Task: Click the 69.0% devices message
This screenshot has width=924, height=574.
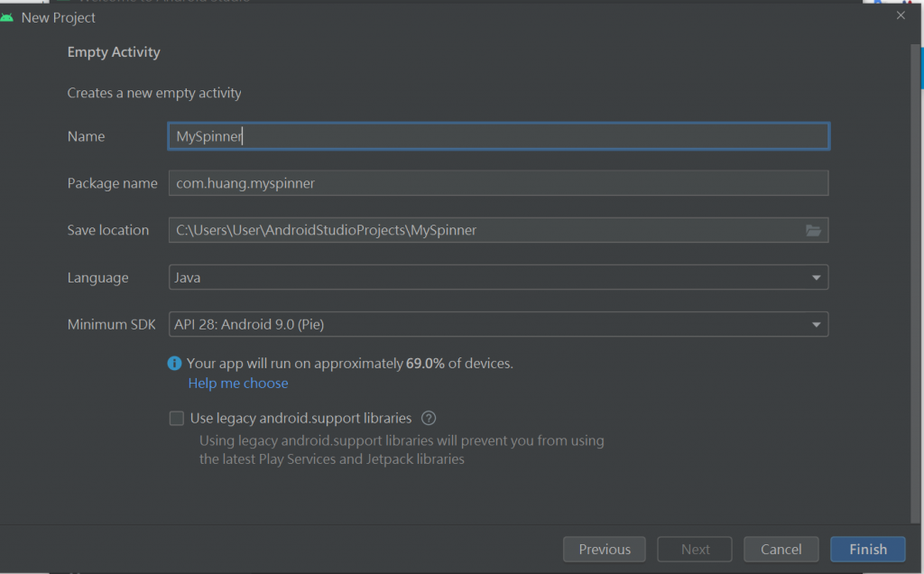Action: click(x=350, y=364)
